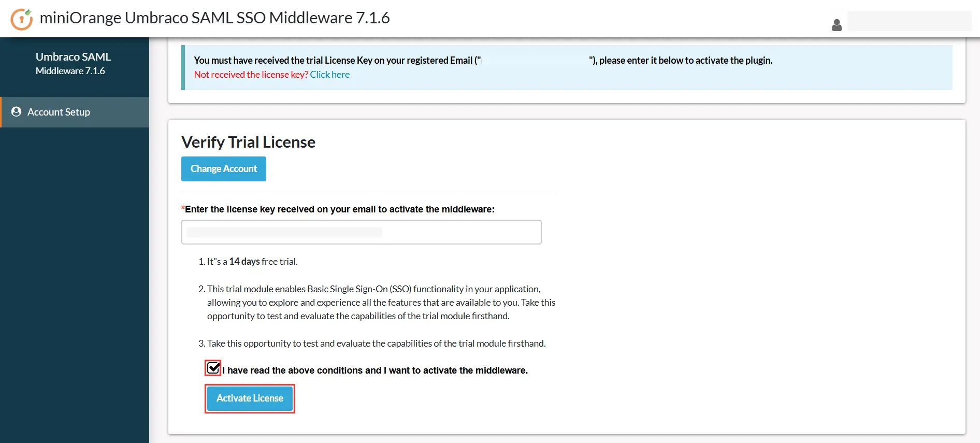Viewport: 980px width, 443px height.
Task: Select the Account Setup person icon in sidebar
Action: pyautogui.click(x=16, y=111)
